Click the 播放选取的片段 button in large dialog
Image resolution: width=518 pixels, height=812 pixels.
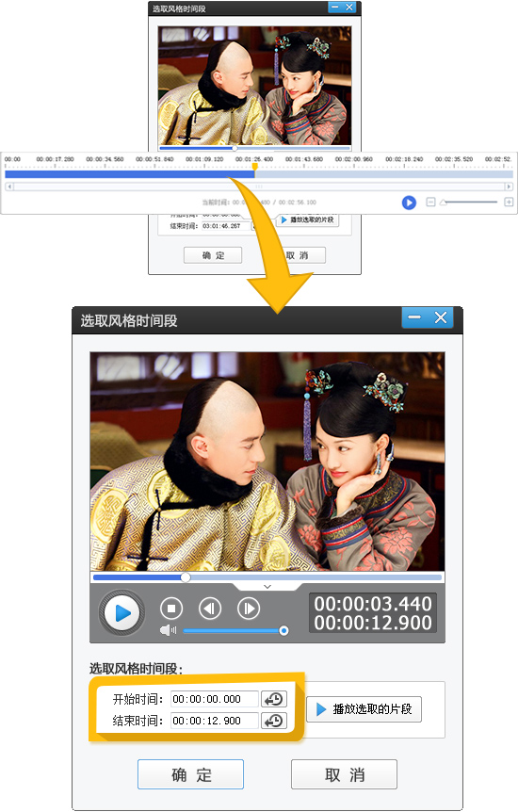click(364, 709)
